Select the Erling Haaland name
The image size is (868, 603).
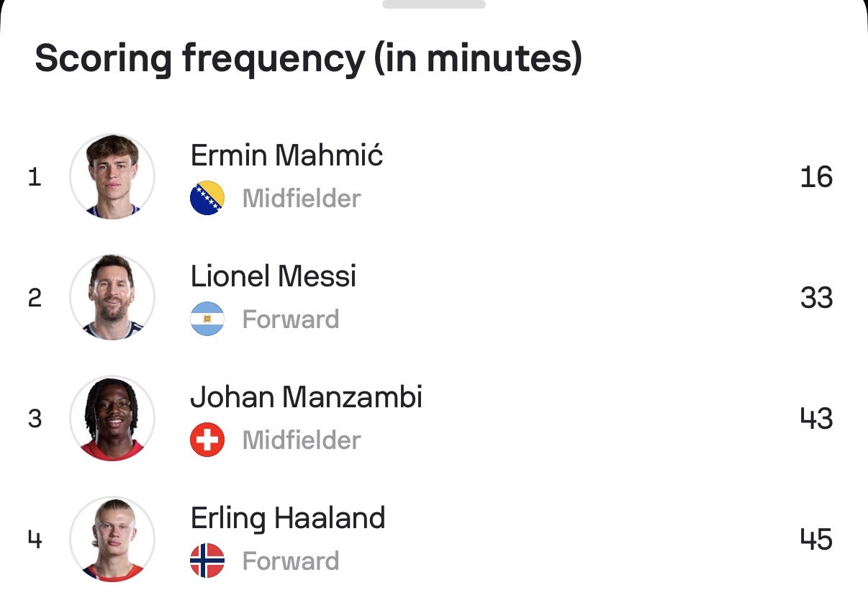pyautogui.click(x=288, y=518)
